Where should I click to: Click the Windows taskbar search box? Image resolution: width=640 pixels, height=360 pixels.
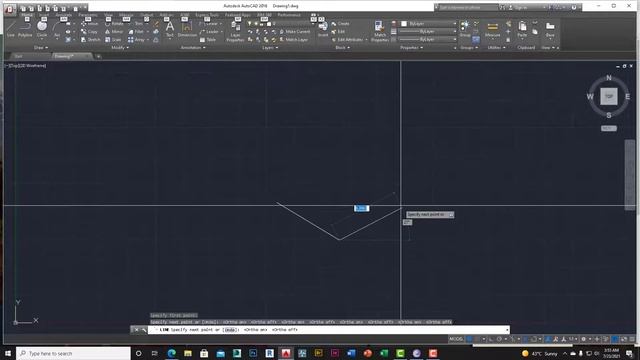pyautogui.click(x=73, y=353)
